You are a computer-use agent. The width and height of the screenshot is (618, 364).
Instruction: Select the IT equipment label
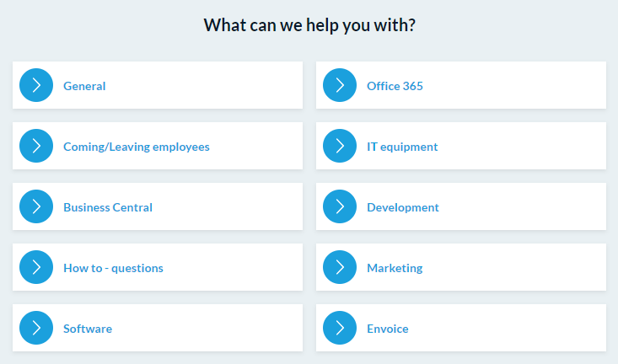[402, 147]
